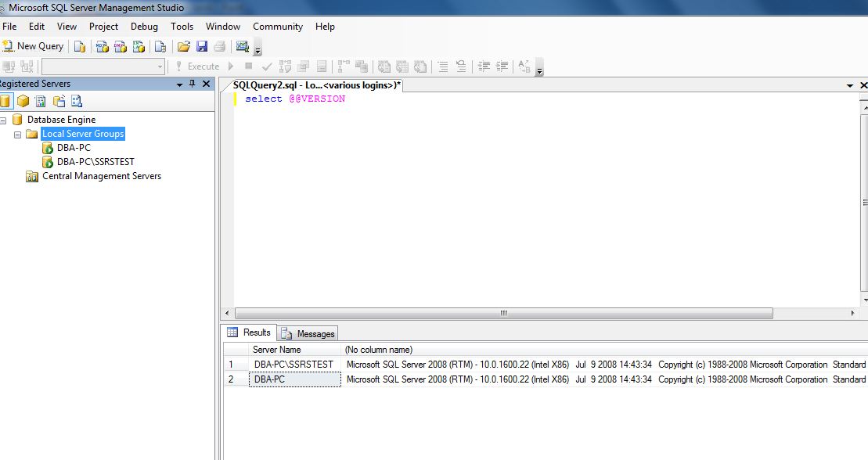Toggle auto-hide pin on Registered Servers
Screen dimensions: 868x460
tap(193, 84)
